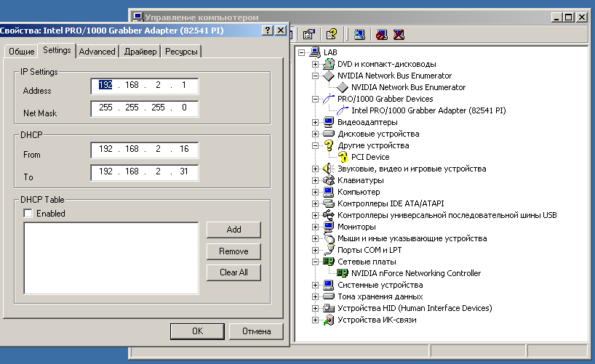Expand the Видеоадаптеры tree node

pos(316,122)
